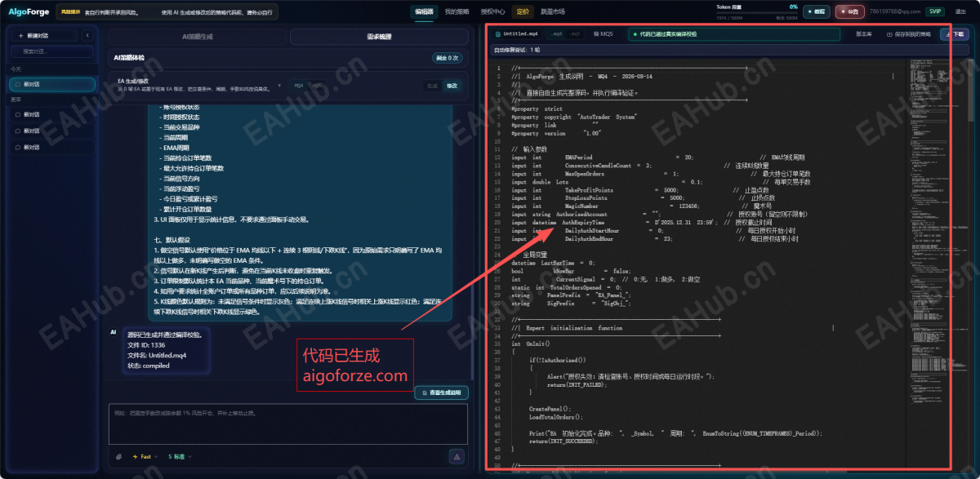
Task: Choose the 修改 mode
Action: pos(452,86)
